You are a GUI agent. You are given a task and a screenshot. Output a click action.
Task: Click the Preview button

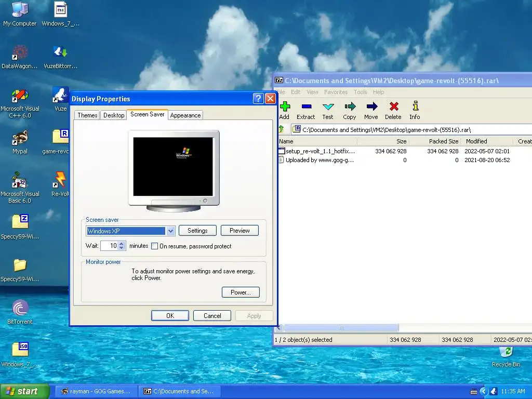click(x=240, y=230)
